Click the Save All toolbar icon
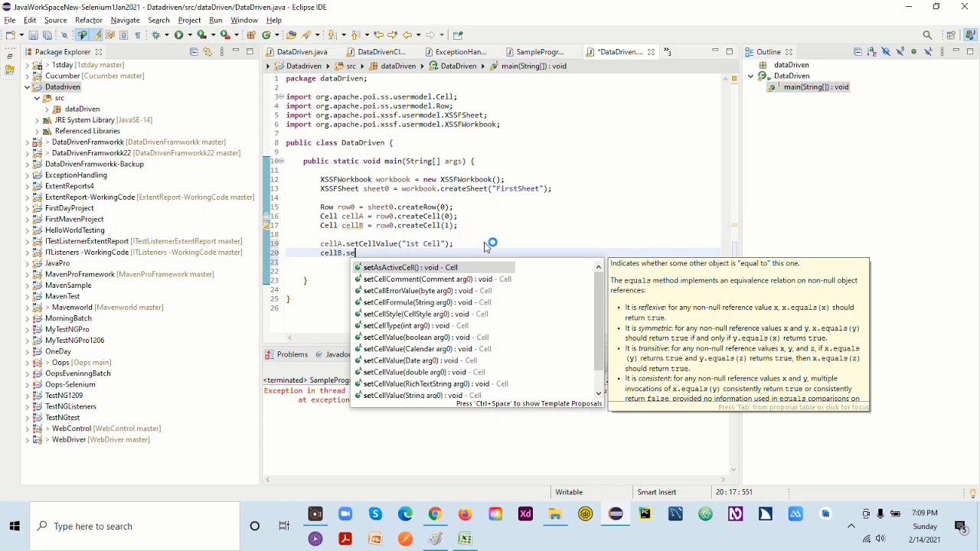Screen dimensions: 980x551 click(x=47, y=34)
